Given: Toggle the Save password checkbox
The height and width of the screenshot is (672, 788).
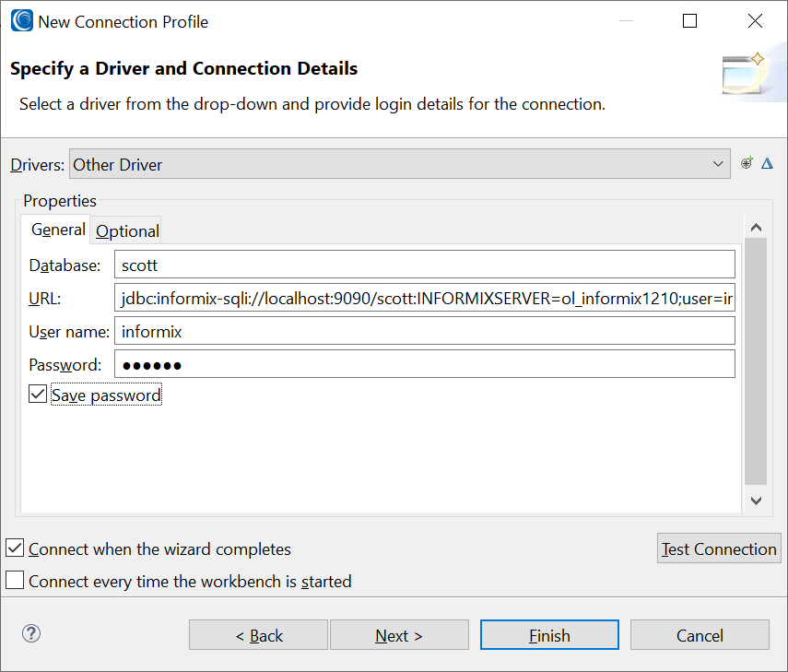Looking at the screenshot, I should pyautogui.click(x=38, y=395).
